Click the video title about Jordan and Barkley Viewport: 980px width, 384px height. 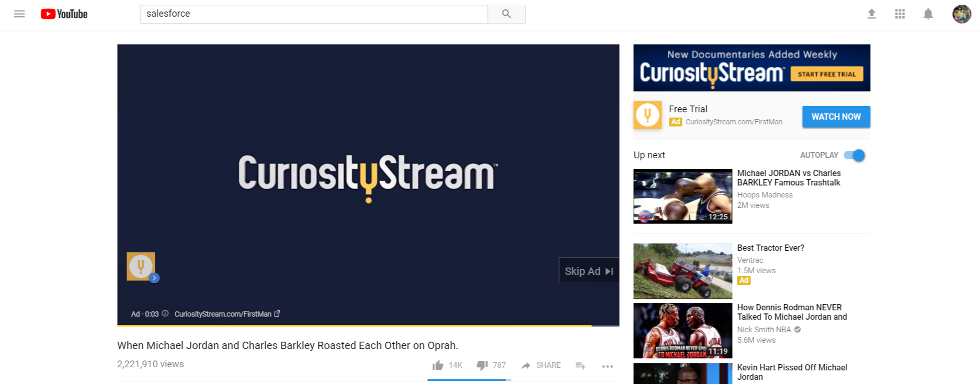[x=288, y=345]
